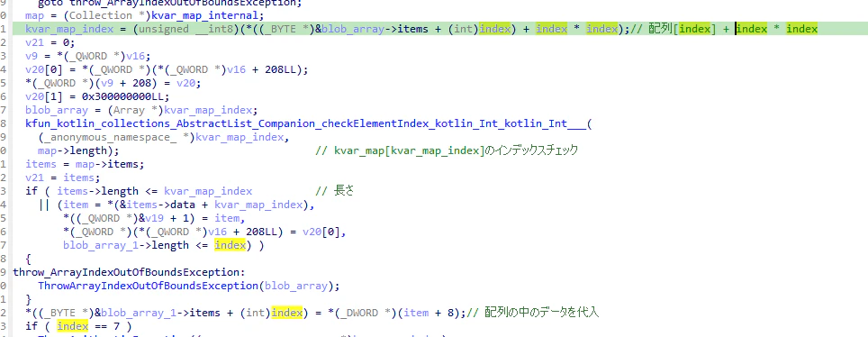Viewport: 868px width, 337px height.
Task: Click the comment about kvar_map[kvar_map_index] index check
Action: [x=447, y=150]
